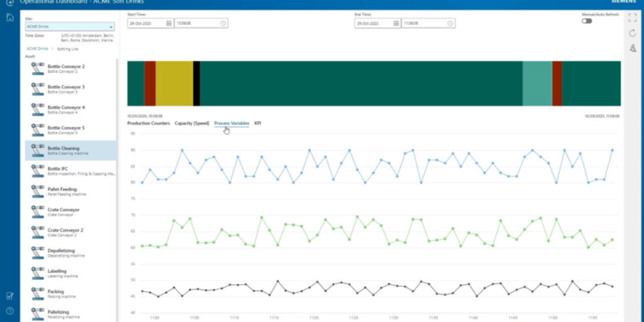Image resolution: width=644 pixels, height=322 pixels.
Task: Click the yellow segment in status bar
Action: click(174, 83)
